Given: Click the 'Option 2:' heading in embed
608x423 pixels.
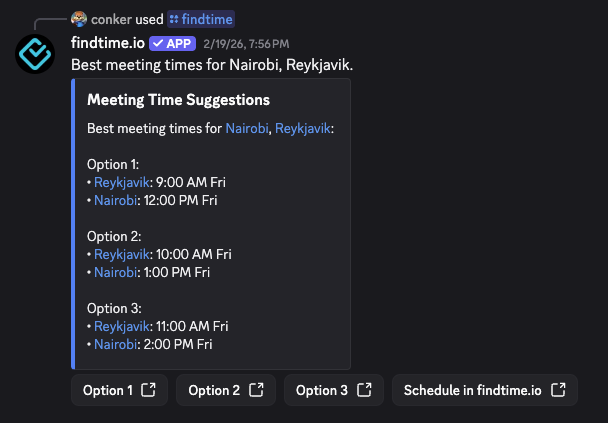Looking at the screenshot, I should click(x=114, y=237).
